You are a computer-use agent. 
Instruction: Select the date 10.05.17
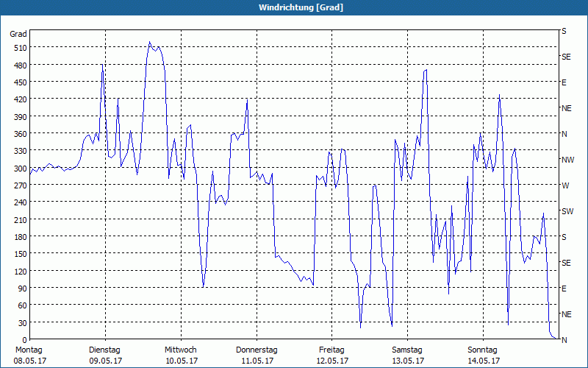182,361
